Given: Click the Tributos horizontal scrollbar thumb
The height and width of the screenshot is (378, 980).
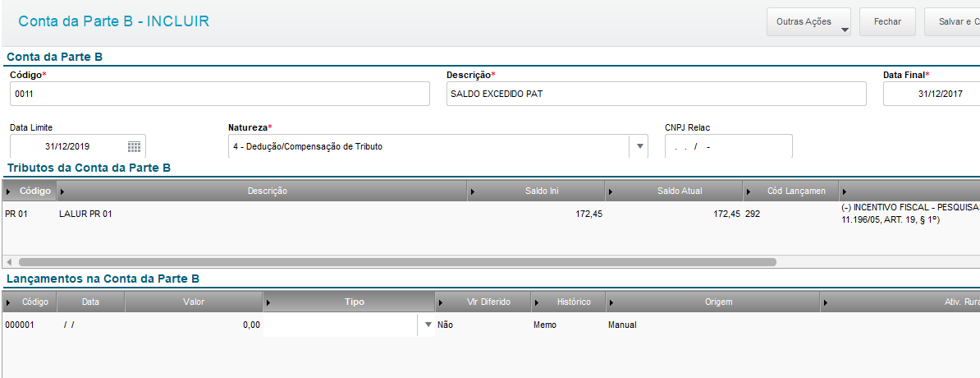Looking at the screenshot, I should click(397, 262).
